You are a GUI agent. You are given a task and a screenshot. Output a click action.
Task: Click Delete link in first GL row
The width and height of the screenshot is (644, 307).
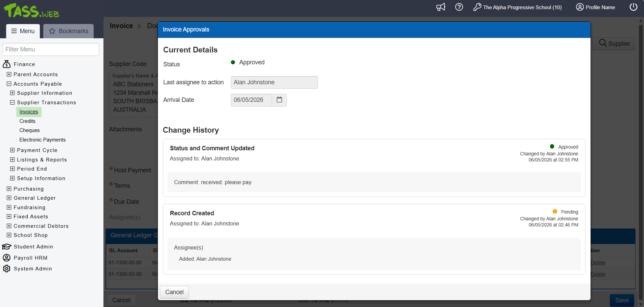coord(598,263)
